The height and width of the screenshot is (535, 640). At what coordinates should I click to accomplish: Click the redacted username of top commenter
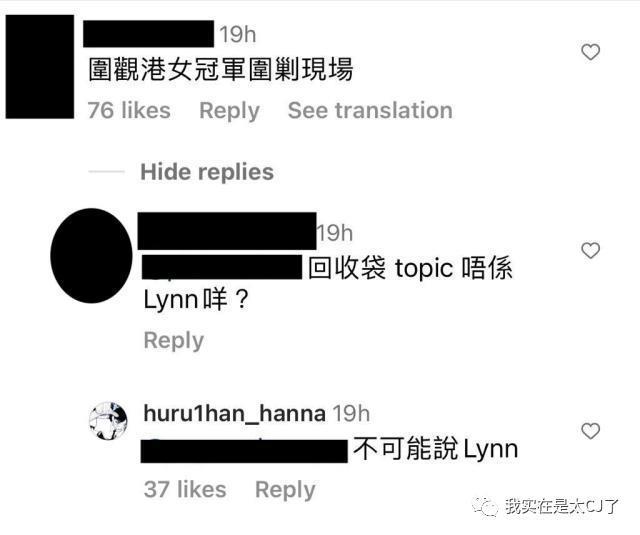coord(149,34)
